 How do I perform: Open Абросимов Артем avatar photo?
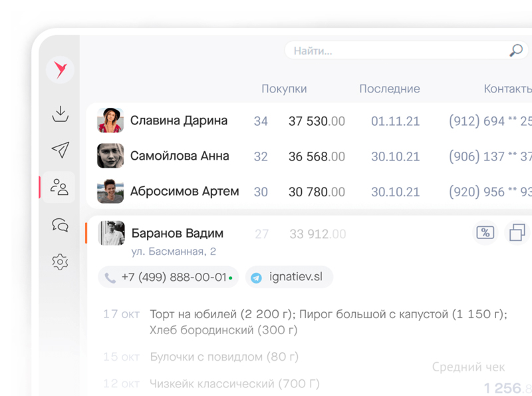[x=110, y=191]
